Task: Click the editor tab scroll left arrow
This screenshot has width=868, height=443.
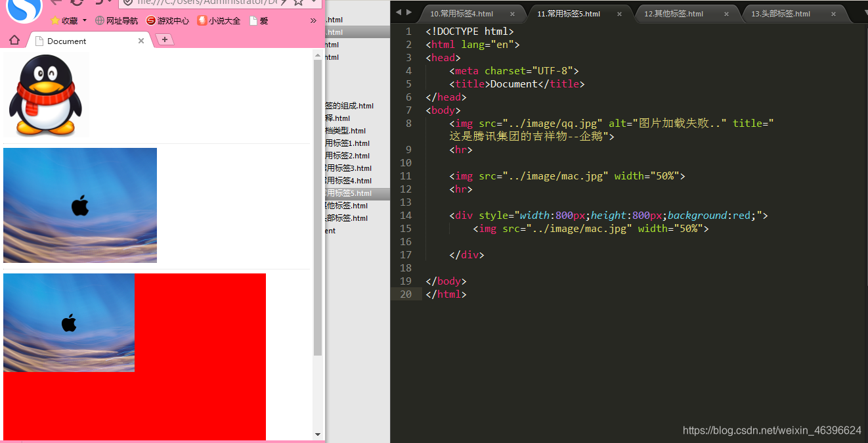Action: coord(398,12)
